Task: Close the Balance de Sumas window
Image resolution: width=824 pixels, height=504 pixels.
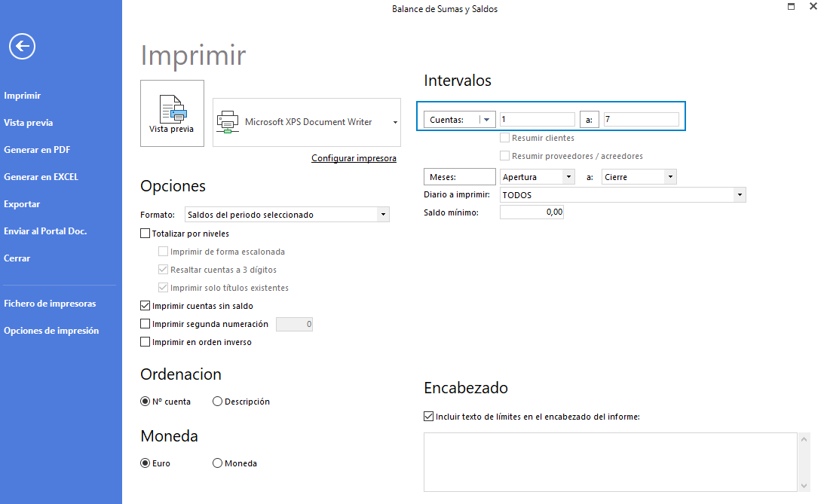Action: 813,6
